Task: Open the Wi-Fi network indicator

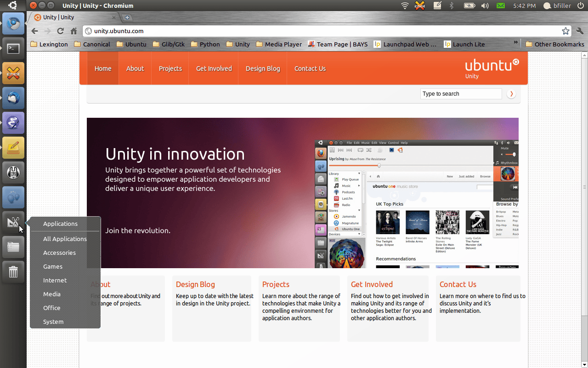Action: (x=405, y=6)
